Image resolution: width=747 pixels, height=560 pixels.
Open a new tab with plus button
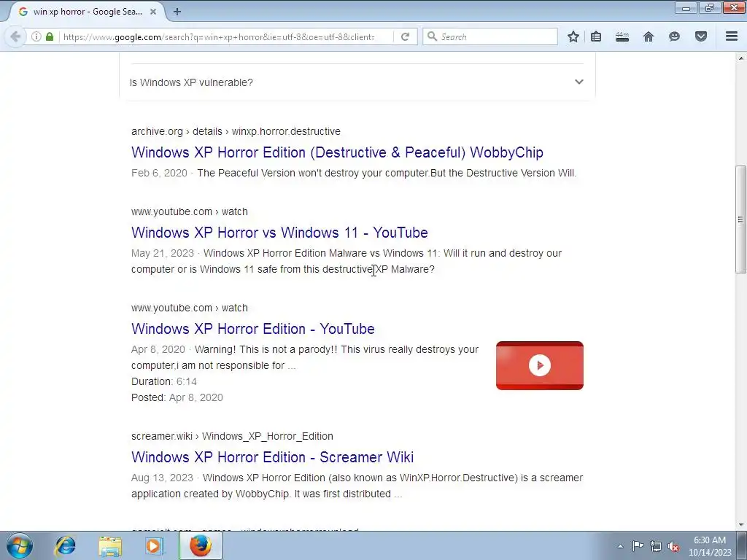click(x=177, y=12)
